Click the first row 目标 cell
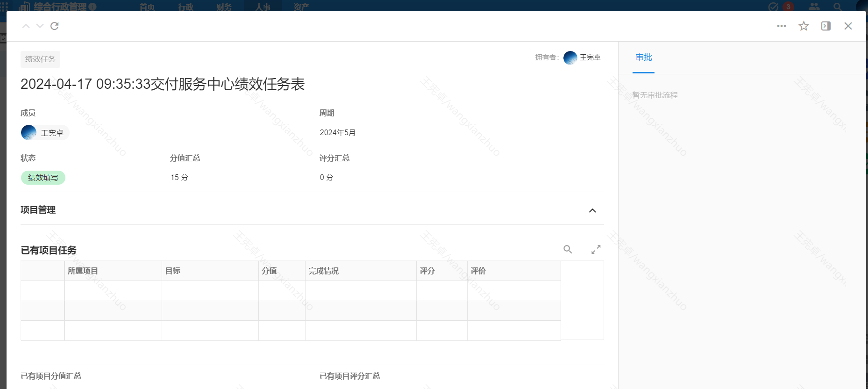This screenshot has width=868, height=389. 210,291
